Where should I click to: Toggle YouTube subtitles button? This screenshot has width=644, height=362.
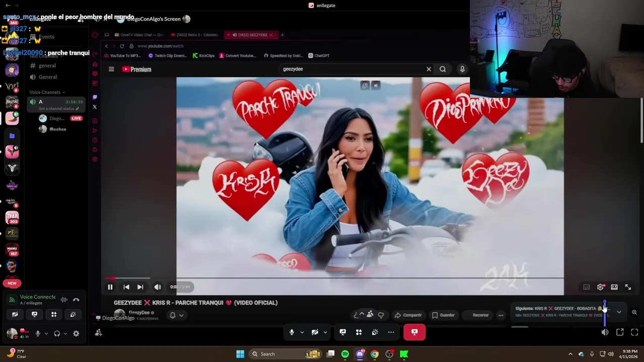point(586,287)
